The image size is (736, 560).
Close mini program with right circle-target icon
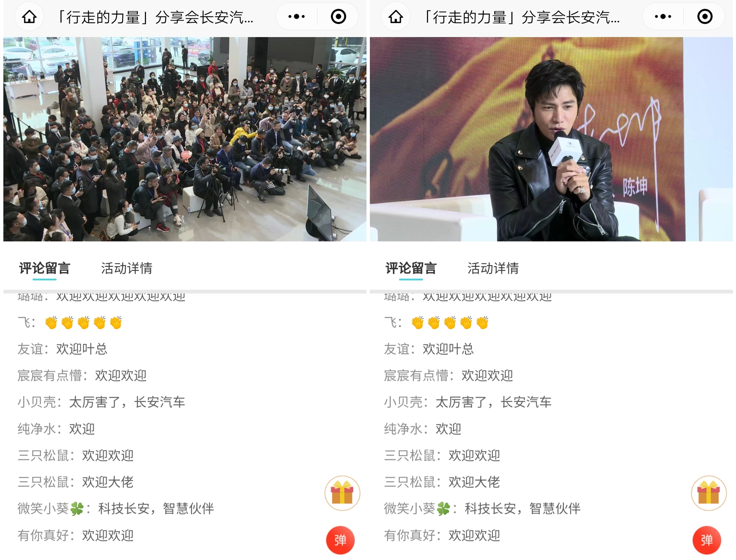pos(705,16)
